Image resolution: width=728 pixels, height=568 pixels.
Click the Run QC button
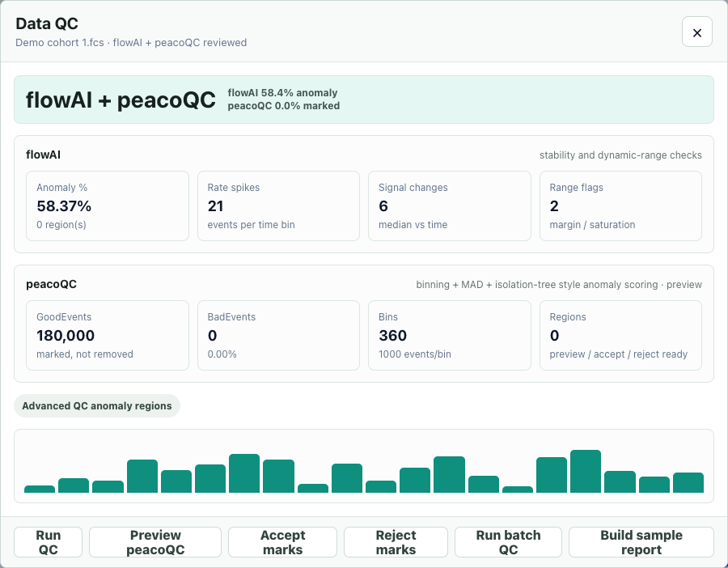tap(49, 542)
